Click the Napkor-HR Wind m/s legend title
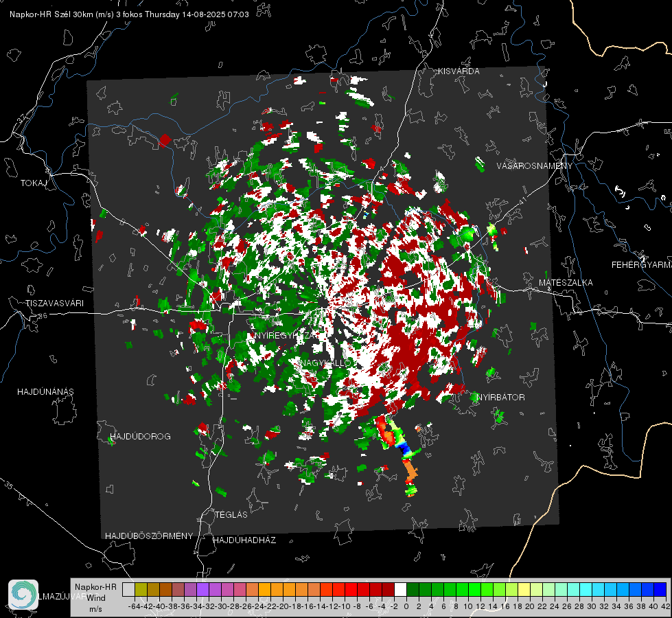This screenshot has height=618, width=672. (95, 598)
